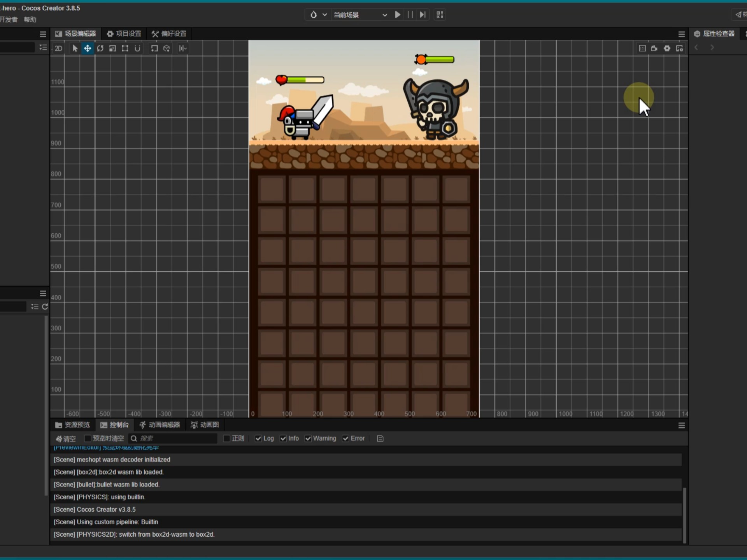The width and height of the screenshot is (747, 560).
Task: Open the align tools dropdown
Action: point(183,48)
